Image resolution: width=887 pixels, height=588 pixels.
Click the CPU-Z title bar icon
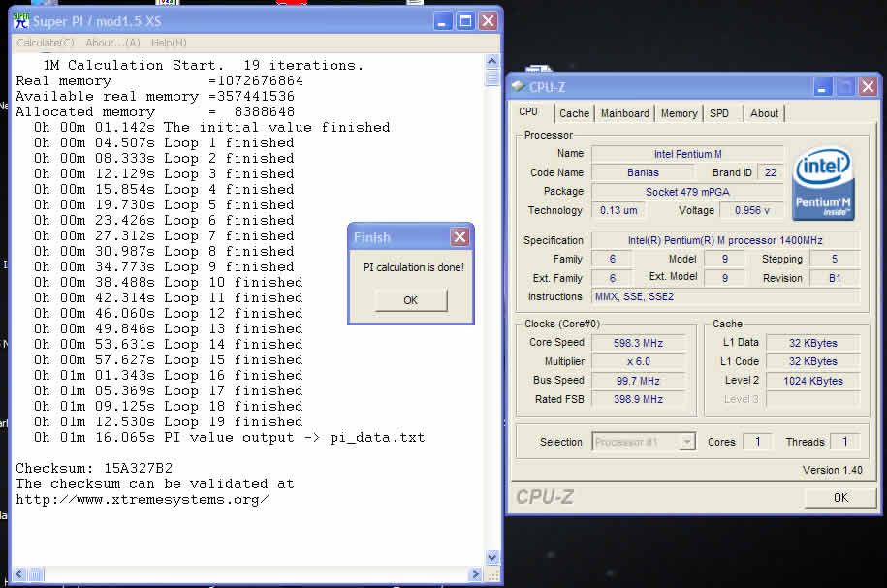pyautogui.click(x=519, y=86)
